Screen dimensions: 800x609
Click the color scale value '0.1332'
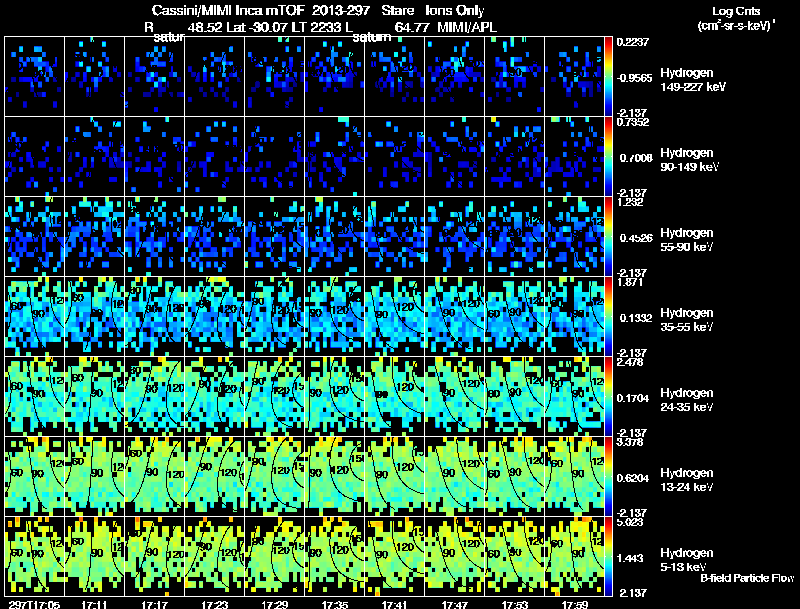click(636, 318)
